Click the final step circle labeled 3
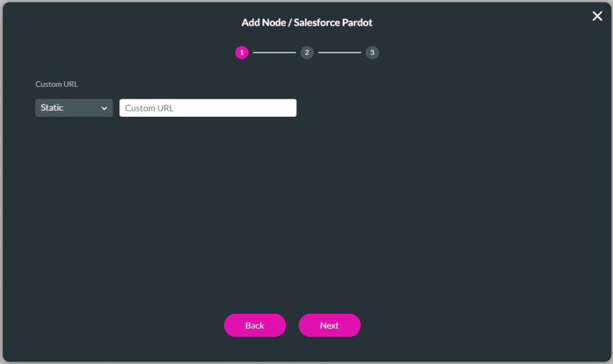The height and width of the screenshot is (364, 613). [372, 53]
